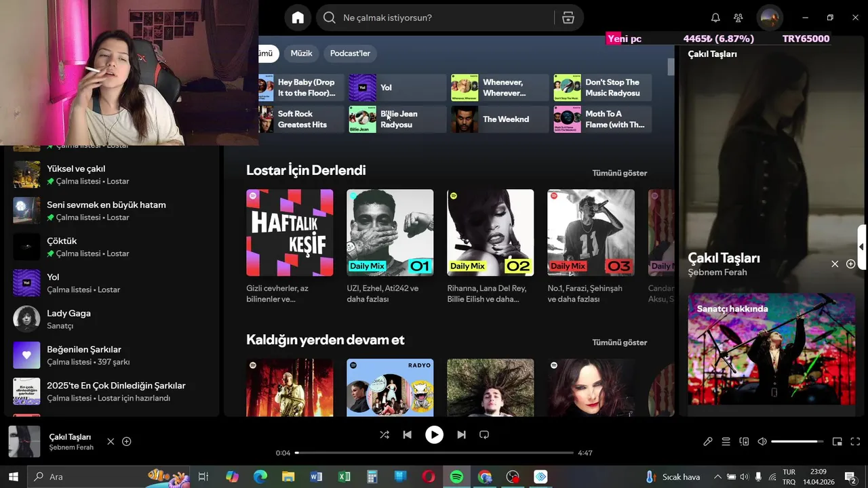Select the Müzik filter chip
868x488 pixels.
click(301, 54)
